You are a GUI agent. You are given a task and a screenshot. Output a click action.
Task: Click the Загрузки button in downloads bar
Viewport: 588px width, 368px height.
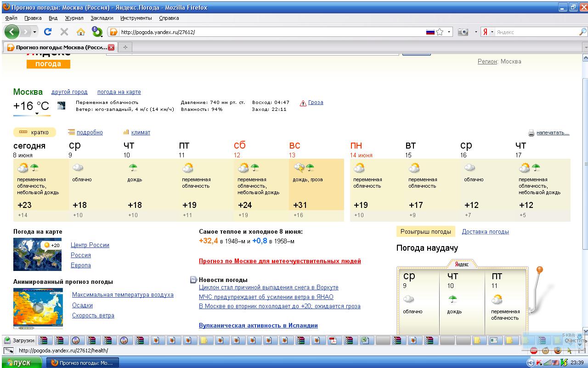click(19, 340)
